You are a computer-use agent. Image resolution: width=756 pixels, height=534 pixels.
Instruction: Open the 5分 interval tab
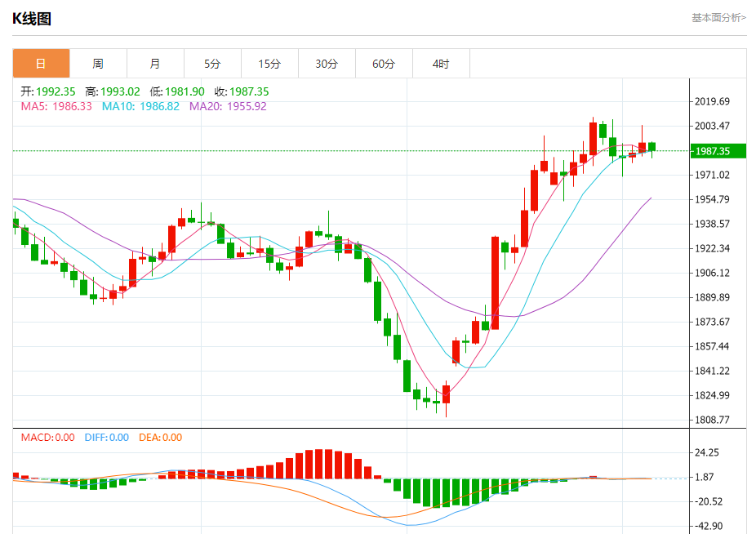pos(212,63)
